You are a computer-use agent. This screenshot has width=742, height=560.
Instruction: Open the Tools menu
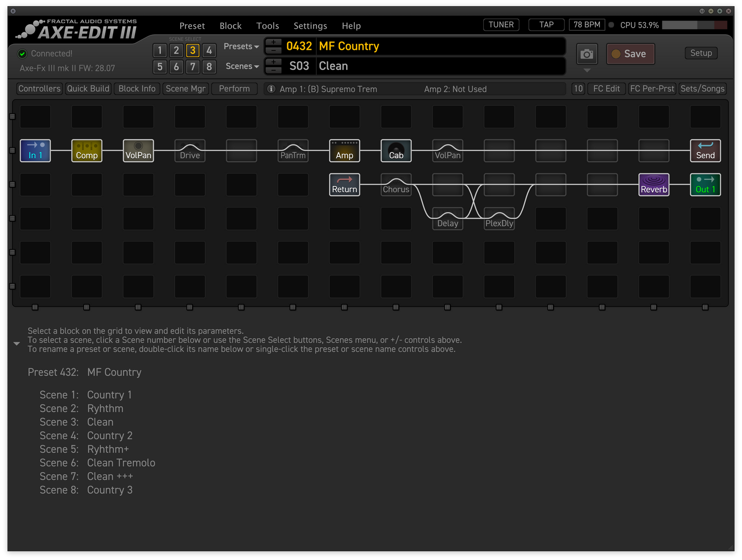(x=268, y=26)
